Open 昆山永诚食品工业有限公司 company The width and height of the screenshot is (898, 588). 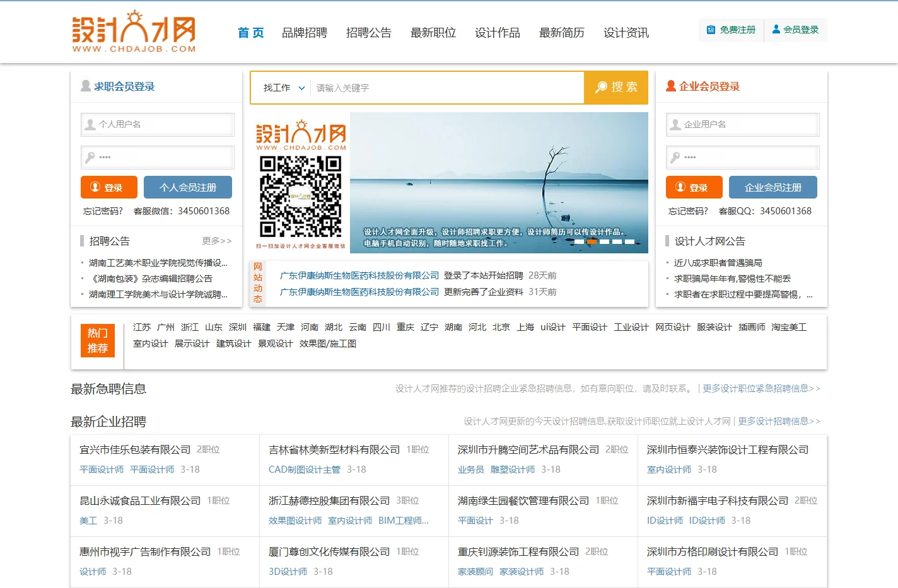pyautogui.click(x=140, y=500)
